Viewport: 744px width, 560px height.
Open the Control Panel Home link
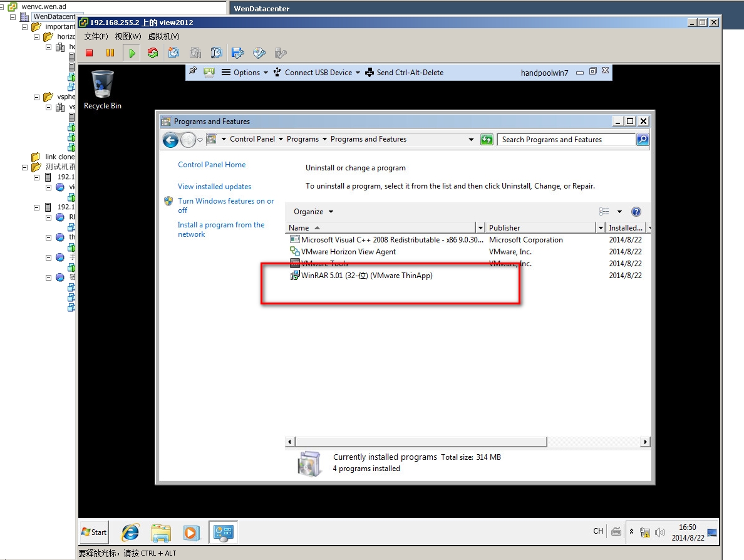(x=212, y=165)
